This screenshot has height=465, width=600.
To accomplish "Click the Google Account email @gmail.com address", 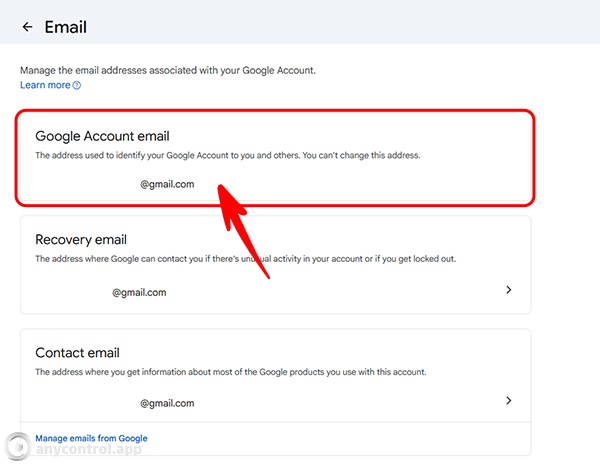I will tap(167, 184).
